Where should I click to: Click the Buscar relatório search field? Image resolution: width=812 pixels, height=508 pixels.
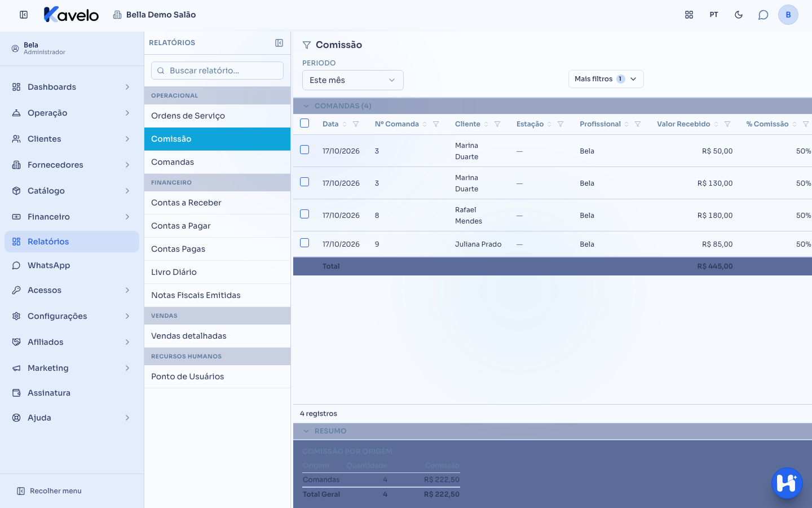pos(217,71)
